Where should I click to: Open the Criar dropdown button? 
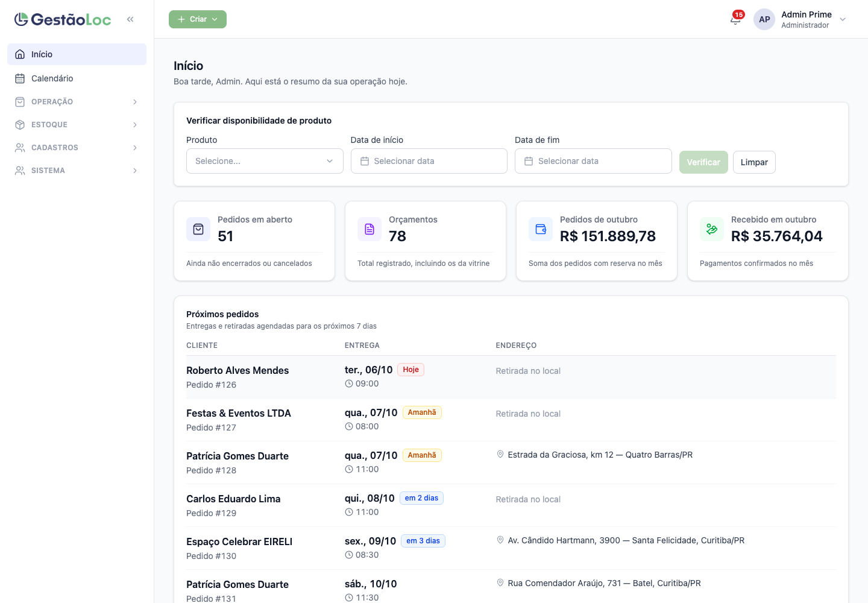coord(198,19)
